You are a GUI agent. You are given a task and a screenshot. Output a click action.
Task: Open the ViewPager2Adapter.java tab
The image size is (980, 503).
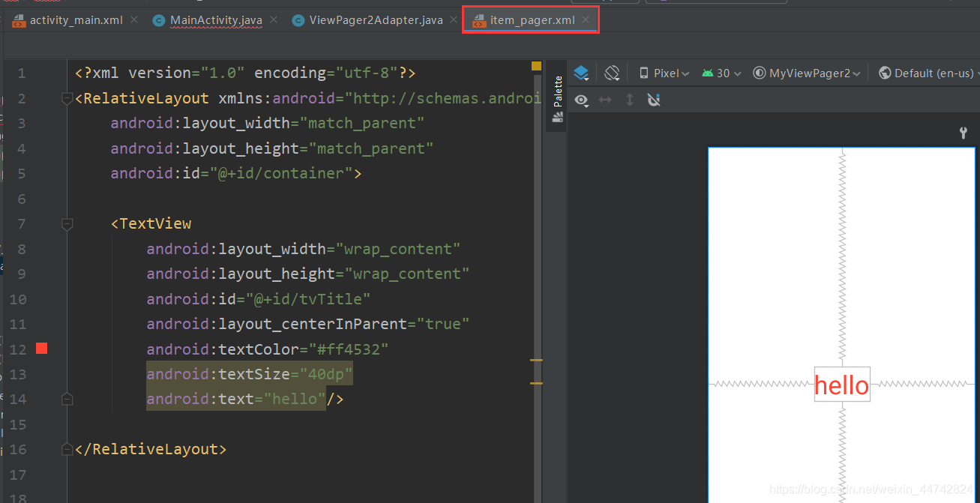coord(376,20)
